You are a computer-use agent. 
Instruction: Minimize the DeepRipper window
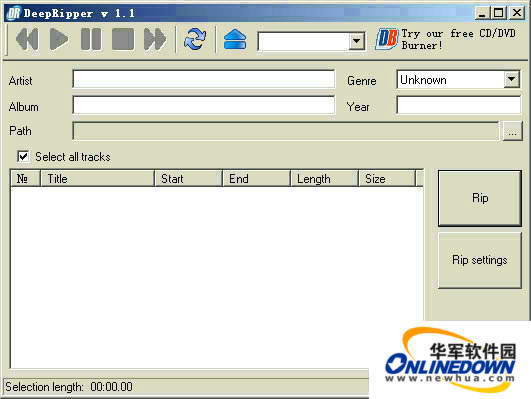(482, 13)
